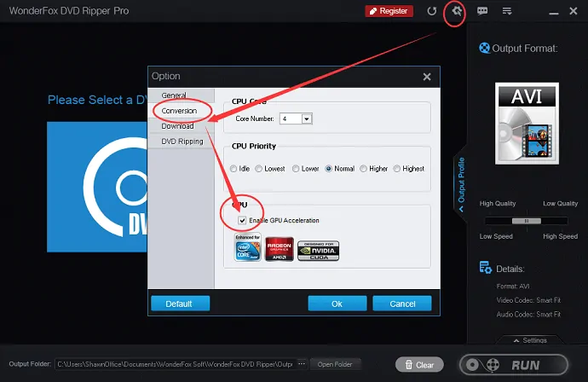This screenshot has width=588, height=382.
Task: Click the quality/speed slider handle
Action: tap(527, 221)
